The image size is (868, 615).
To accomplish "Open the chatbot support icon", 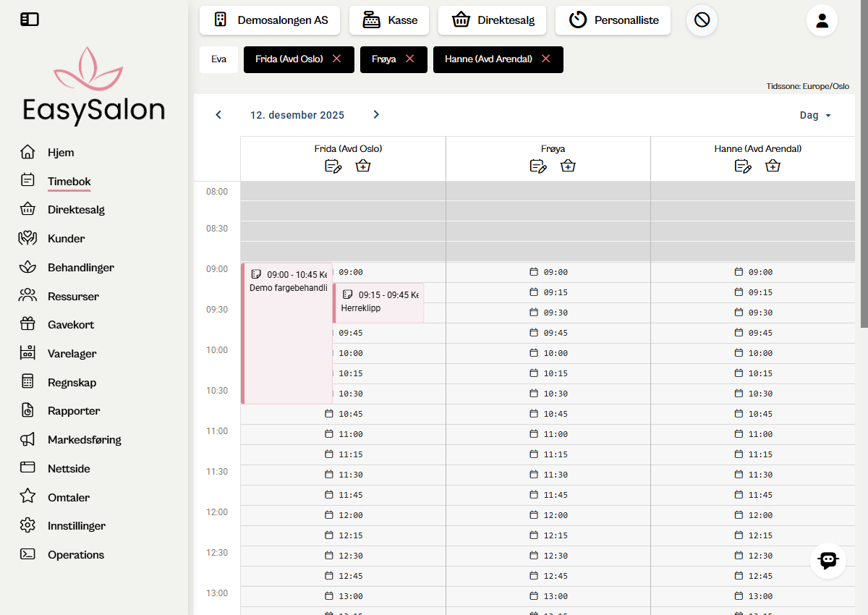I will [x=827, y=560].
